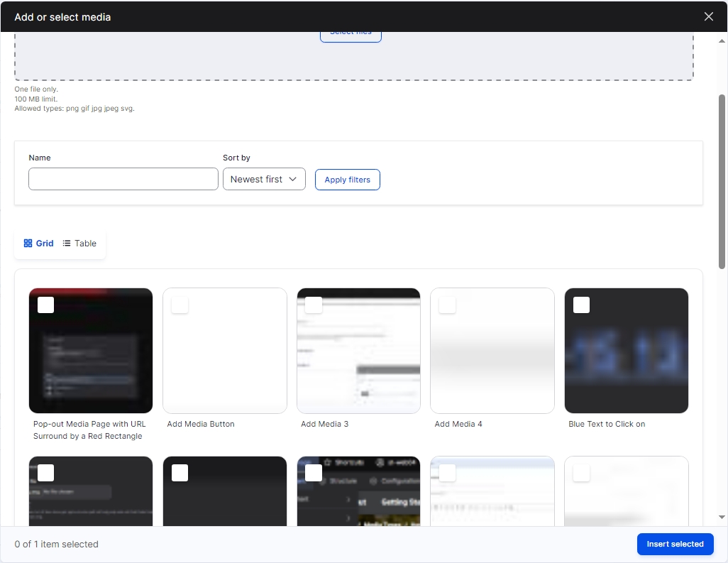Select the Blue Text to Click on thumbnail
The image size is (728, 563).
627,351
